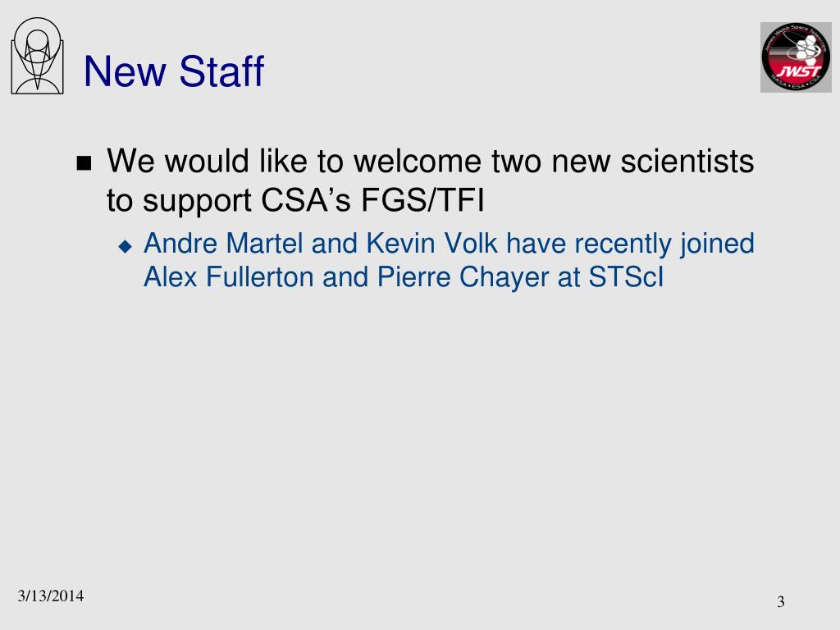The width and height of the screenshot is (840, 630).
Task: Click the name 'Pierre Chayer'
Action: (463, 277)
